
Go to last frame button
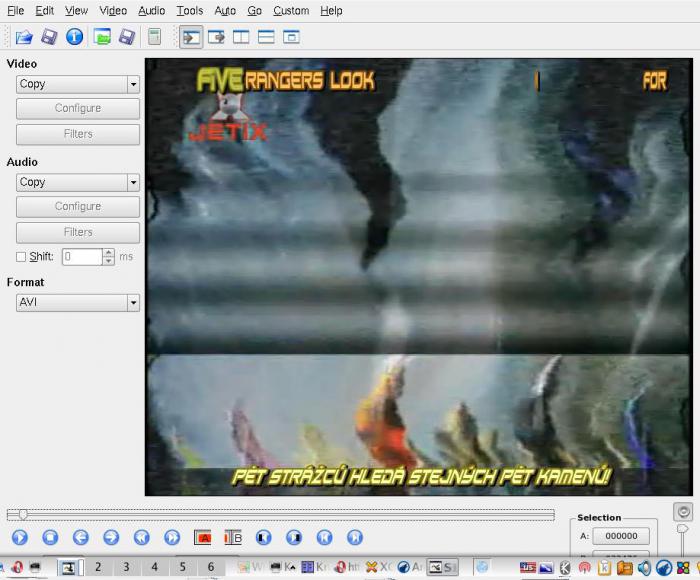click(x=355, y=537)
